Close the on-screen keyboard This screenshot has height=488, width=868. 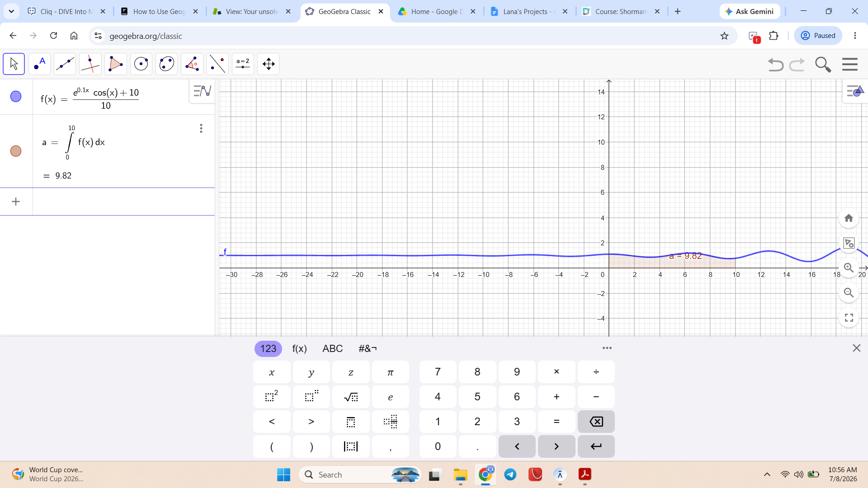[x=856, y=348]
